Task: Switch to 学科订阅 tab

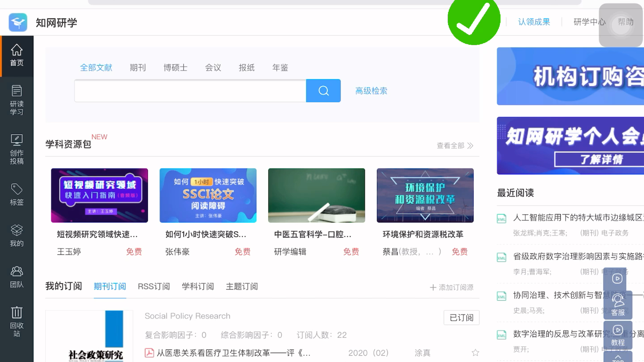Action: click(x=198, y=286)
